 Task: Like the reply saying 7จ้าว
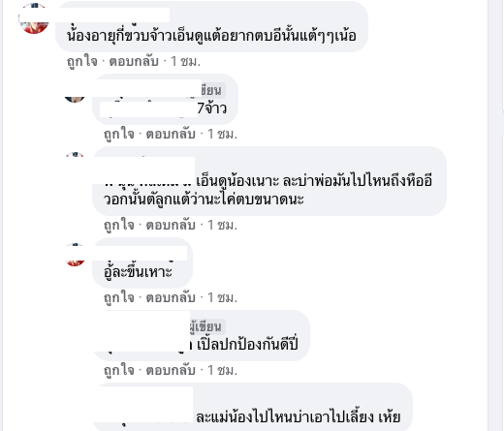coord(119,134)
